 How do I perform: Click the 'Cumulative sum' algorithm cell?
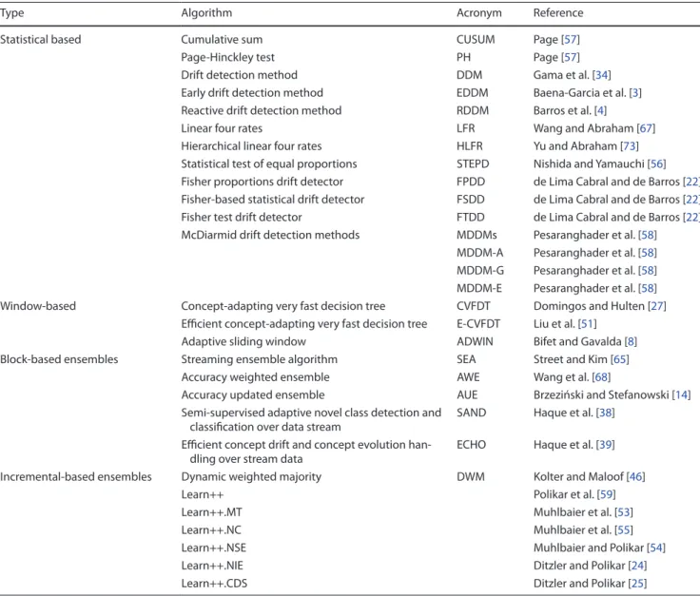click(x=222, y=40)
